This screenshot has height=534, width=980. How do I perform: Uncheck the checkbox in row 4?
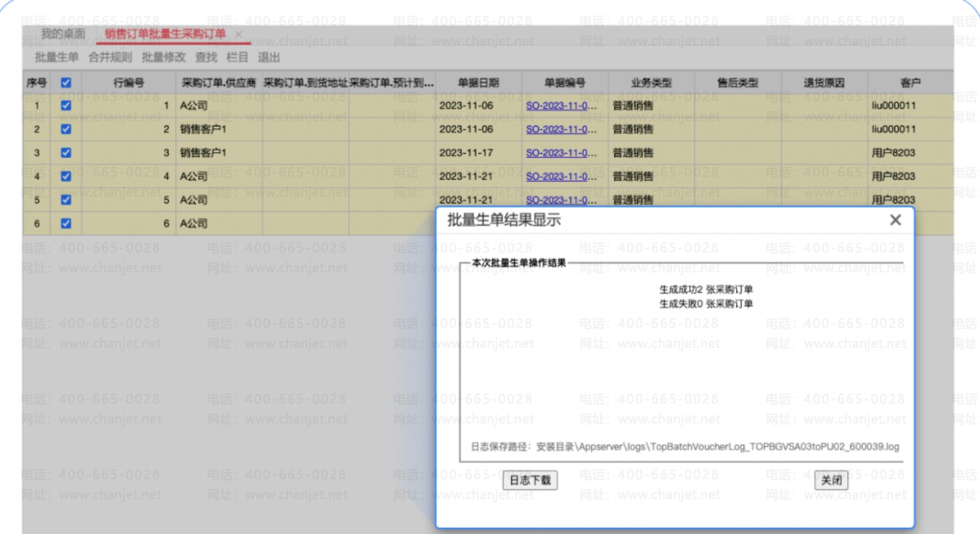[x=66, y=176]
